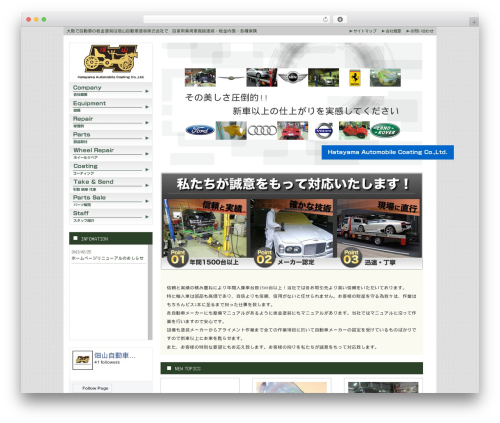Click the arrow on Take & Send row
This screenshot has height=423, width=500.
click(x=147, y=185)
